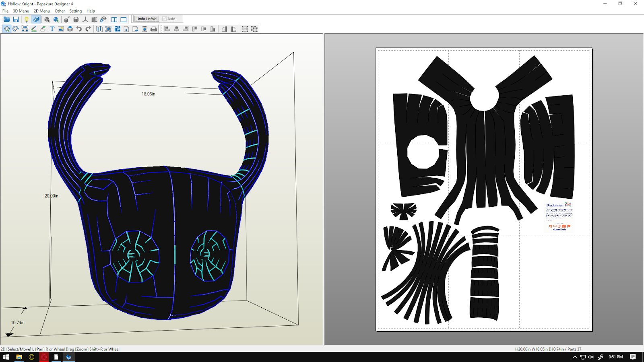Image resolution: width=644 pixels, height=362 pixels.
Task: Open the Help menu
Action: pos(91,11)
